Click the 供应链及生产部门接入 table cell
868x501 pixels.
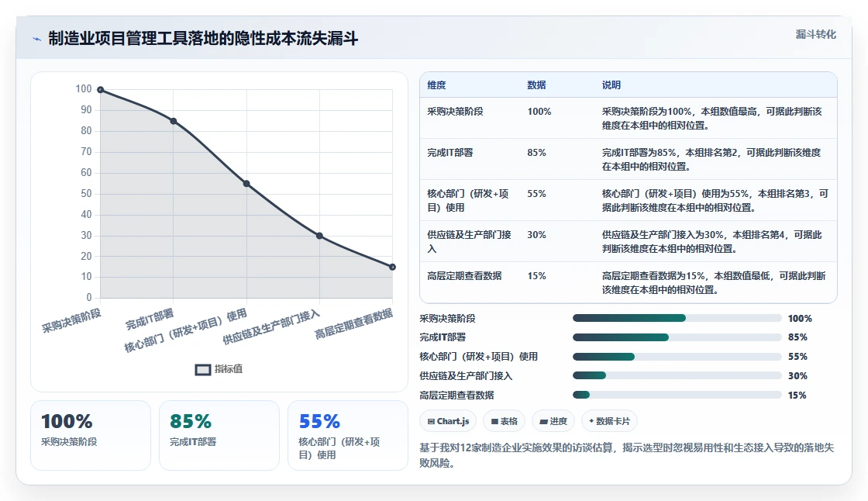pos(470,242)
